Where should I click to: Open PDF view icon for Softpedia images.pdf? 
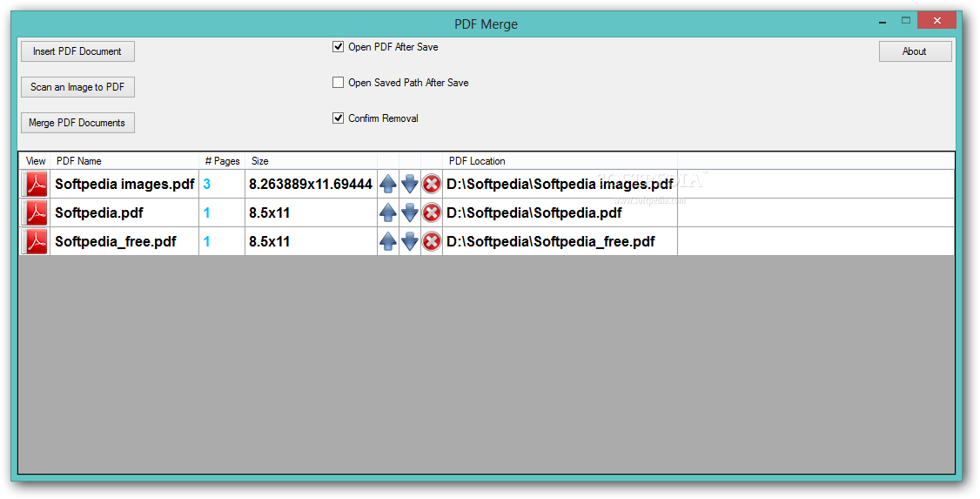click(x=35, y=184)
